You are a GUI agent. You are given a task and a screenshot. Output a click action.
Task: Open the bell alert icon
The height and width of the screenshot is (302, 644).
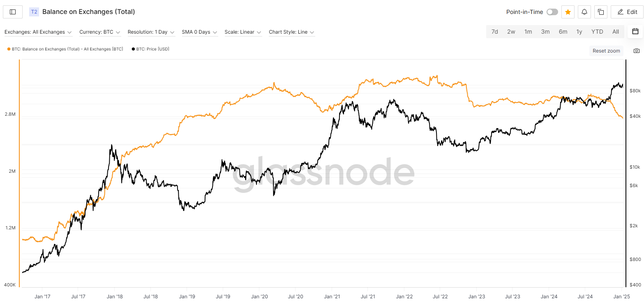pyautogui.click(x=584, y=12)
